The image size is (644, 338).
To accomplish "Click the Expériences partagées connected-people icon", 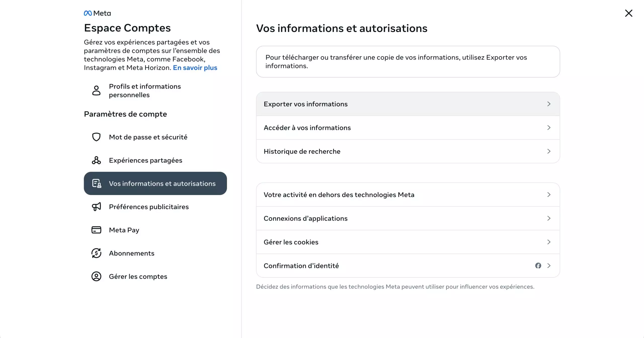I will (x=96, y=160).
